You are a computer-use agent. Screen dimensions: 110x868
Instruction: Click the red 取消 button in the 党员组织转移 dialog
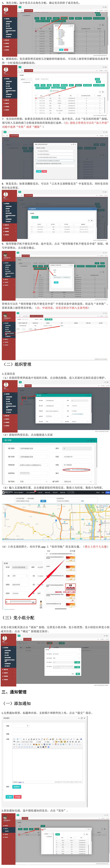[44, 171]
